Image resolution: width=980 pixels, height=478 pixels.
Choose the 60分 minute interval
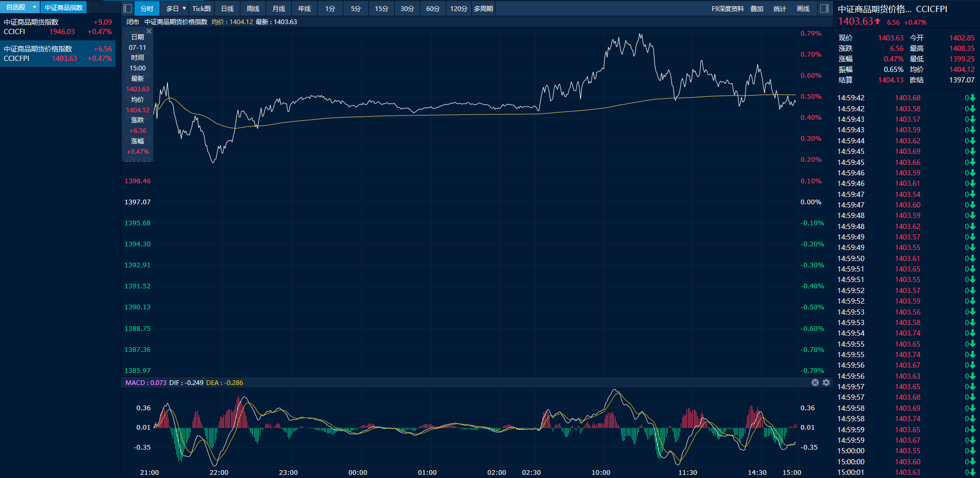(433, 8)
